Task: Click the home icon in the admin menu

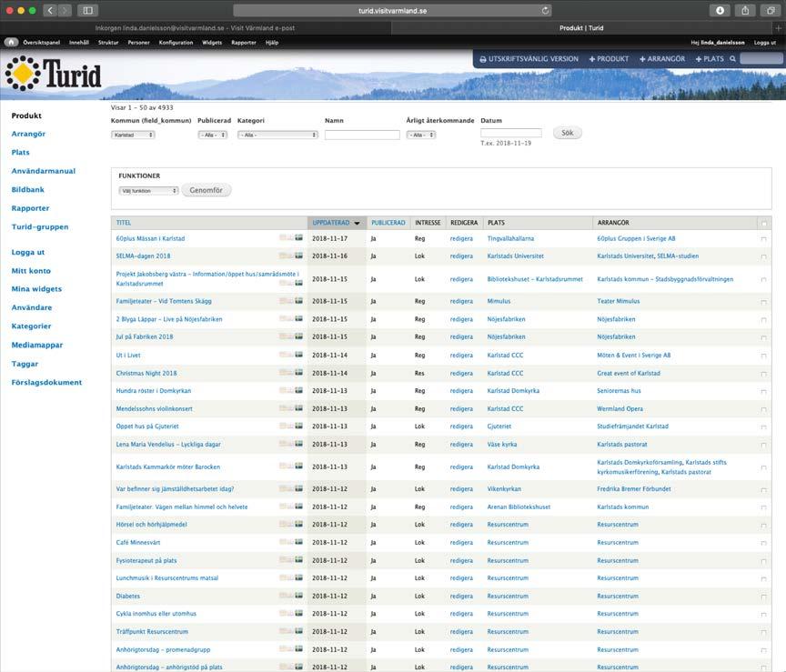Action: click(x=11, y=43)
